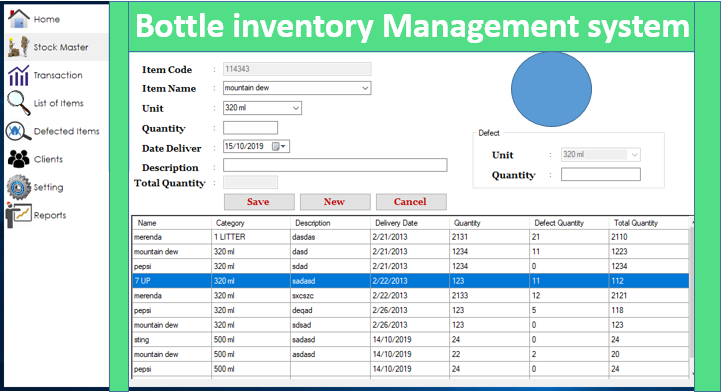Sort by the Defect Quantity column header
This screenshot has height=392, width=721.
(569, 223)
